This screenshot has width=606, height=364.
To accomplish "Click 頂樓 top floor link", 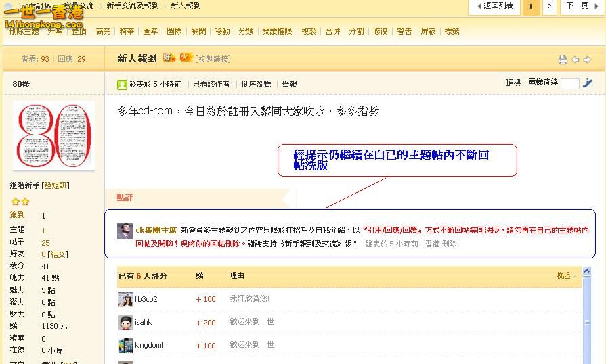I will pos(514,83).
